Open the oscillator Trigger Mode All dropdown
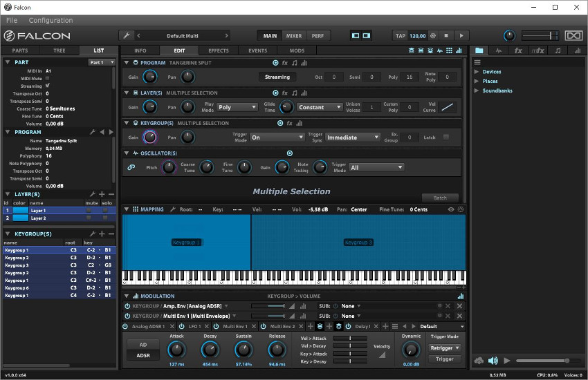 (376, 167)
